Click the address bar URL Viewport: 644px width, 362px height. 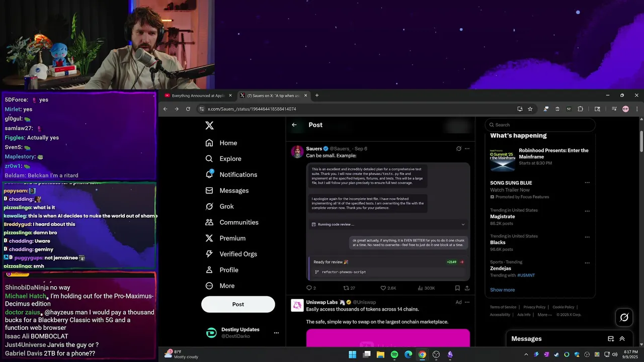(252, 109)
